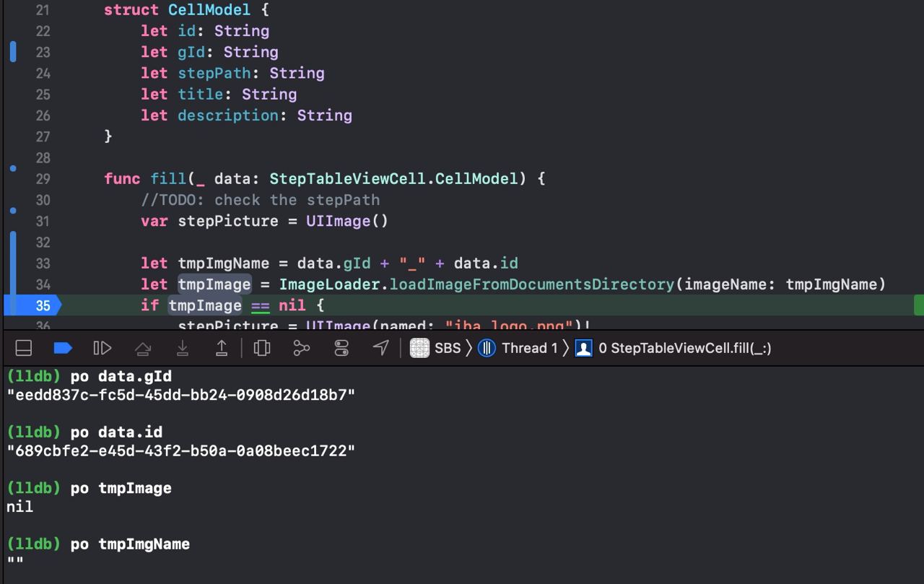Click line number 29 in the gutter

coord(43,178)
